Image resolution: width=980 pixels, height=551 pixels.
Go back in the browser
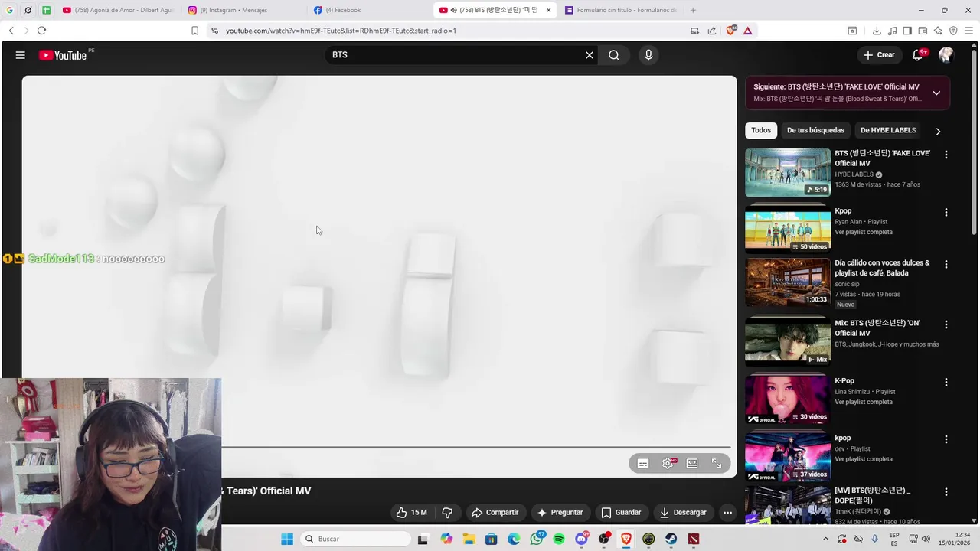point(11,31)
